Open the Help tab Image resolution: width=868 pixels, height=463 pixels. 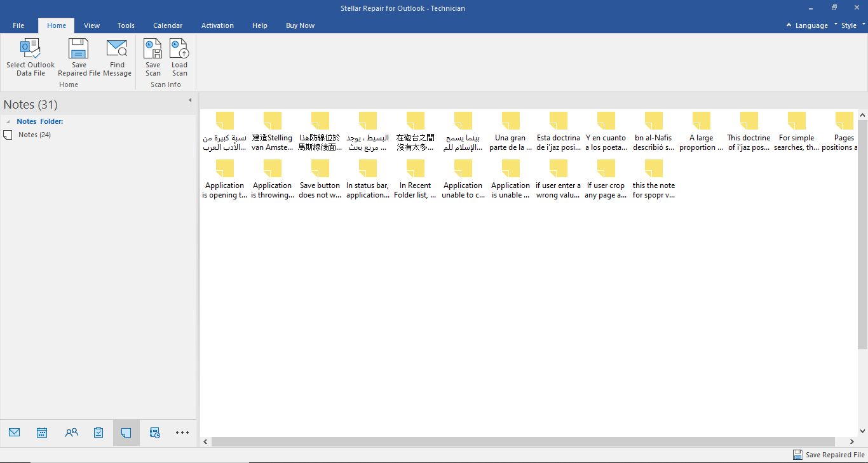[259, 25]
